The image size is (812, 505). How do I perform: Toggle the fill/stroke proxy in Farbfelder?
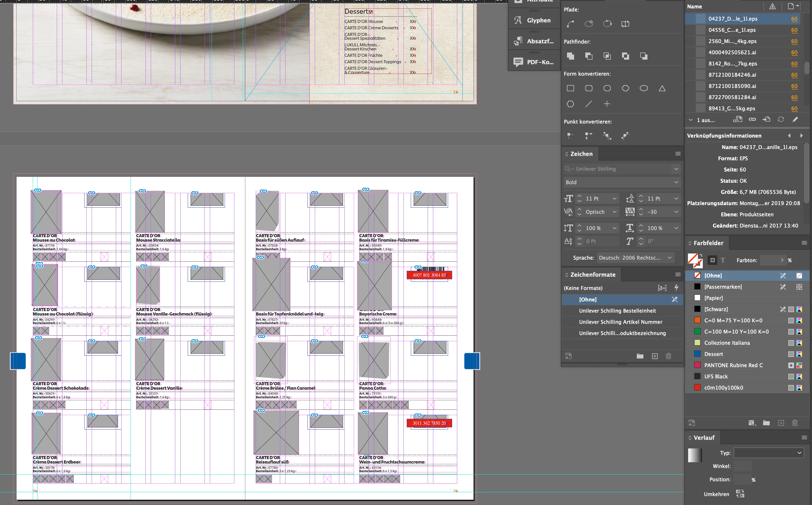click(695, 260)
